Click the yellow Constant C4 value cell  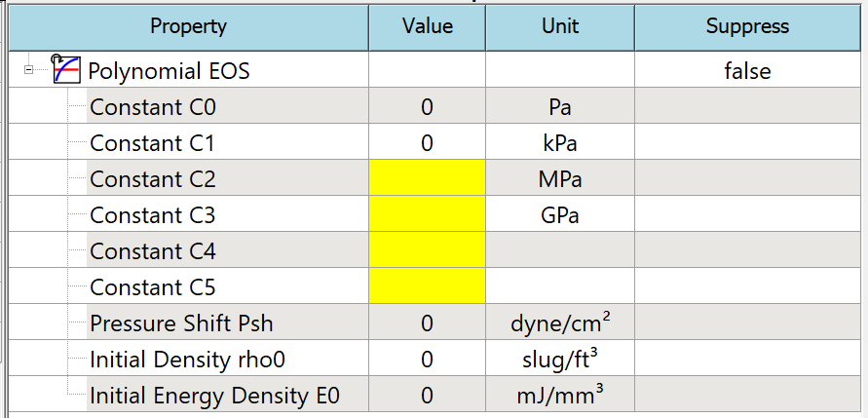click(427, 251)
